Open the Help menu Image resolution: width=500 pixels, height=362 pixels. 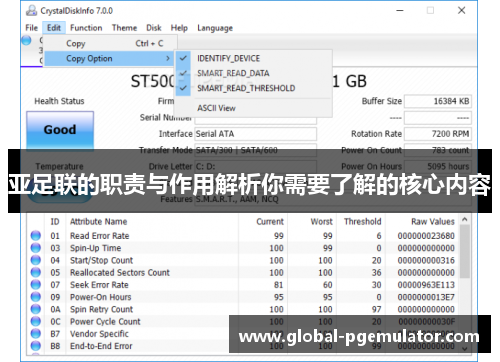coord(179,28)
